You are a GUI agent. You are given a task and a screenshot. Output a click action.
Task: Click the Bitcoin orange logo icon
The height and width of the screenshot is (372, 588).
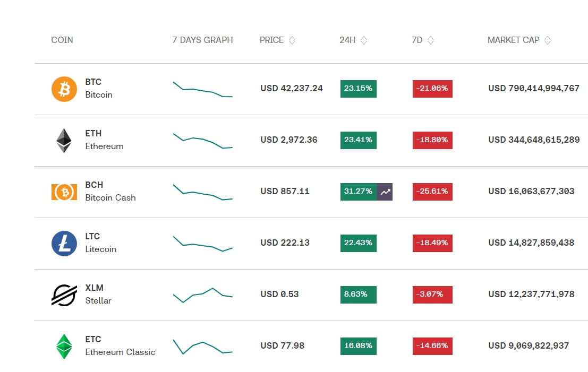point(64,89)
